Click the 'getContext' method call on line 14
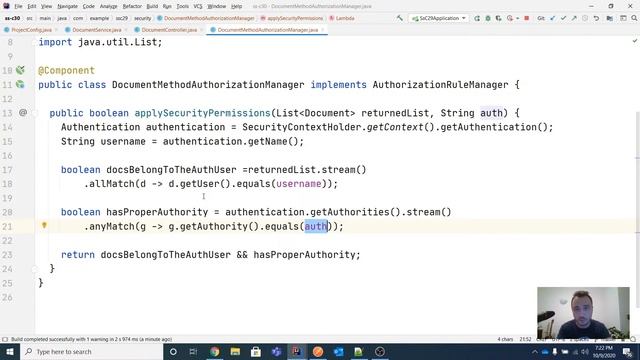This screenshot has width=640, height=360. tap(395, 127)
